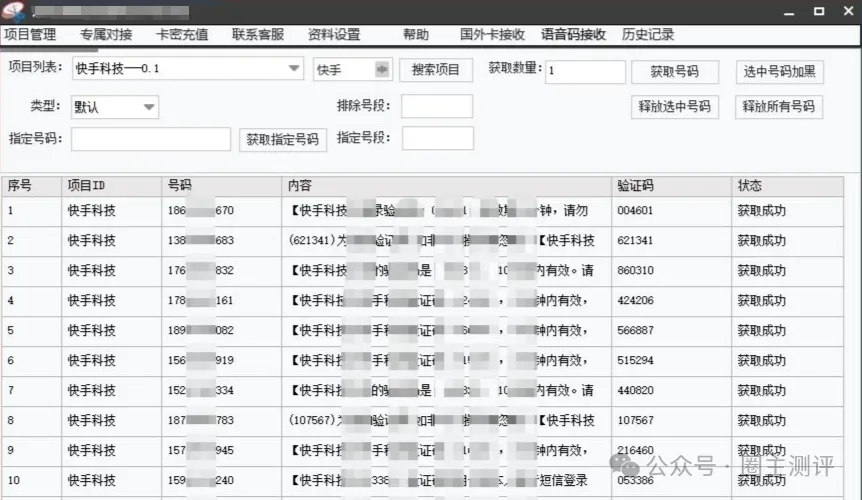
Task: Click the 释放所有号码 button
Action: (778, 107)
